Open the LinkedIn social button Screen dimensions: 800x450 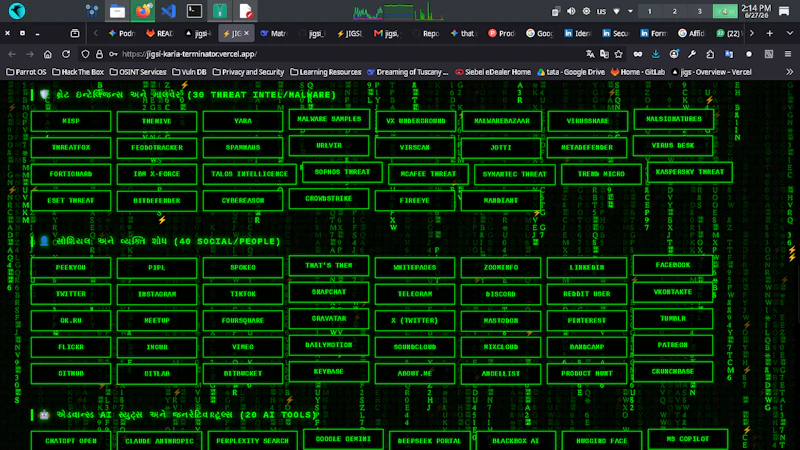587,267
